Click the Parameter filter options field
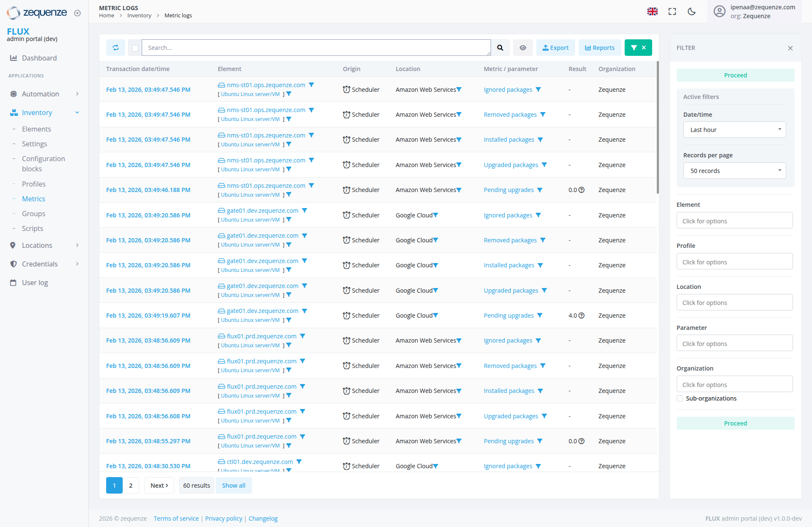812x527 pixels. pos(735,343)
